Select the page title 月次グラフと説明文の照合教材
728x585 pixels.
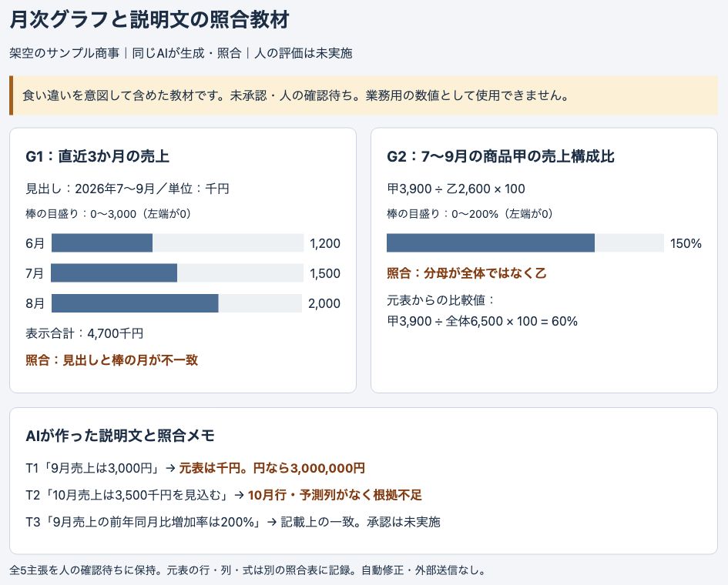pos(149,20)
